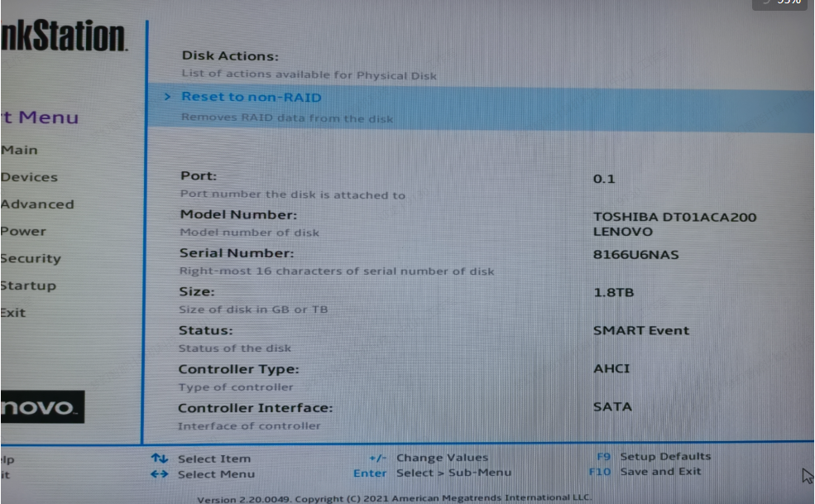815x504 pixels.
Task: Click the +/- Change Values key hint
Action: [x=378, y=458]
